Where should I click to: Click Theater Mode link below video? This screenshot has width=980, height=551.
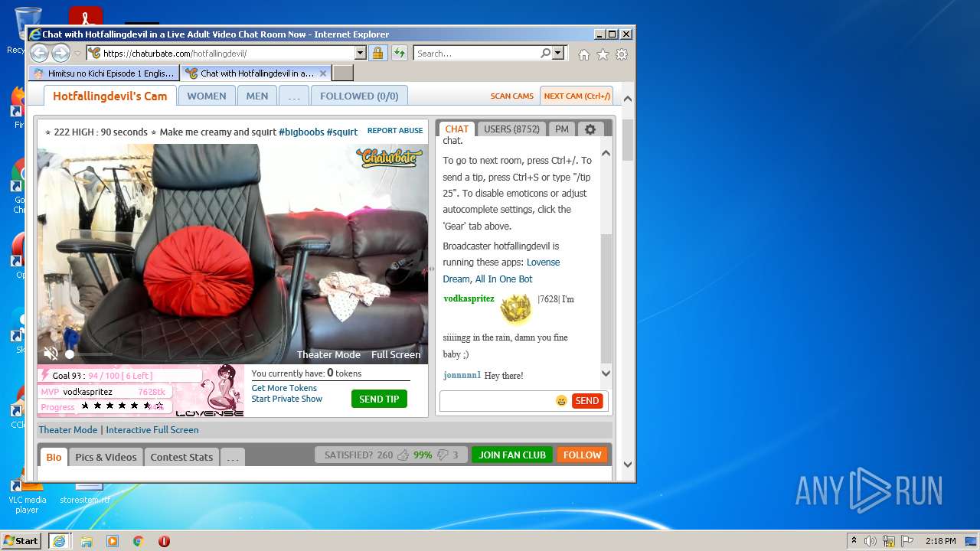pos(68,429)
